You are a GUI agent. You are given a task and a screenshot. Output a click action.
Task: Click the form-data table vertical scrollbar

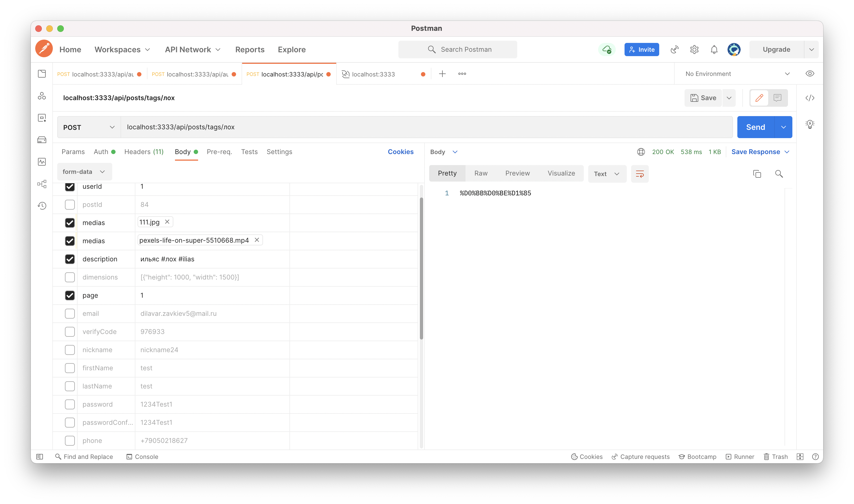(421, 268)
